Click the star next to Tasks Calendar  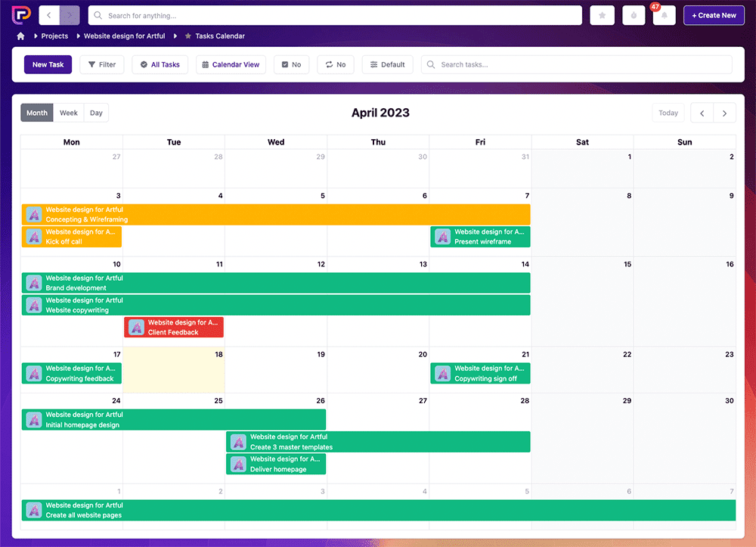coord(188,36)
